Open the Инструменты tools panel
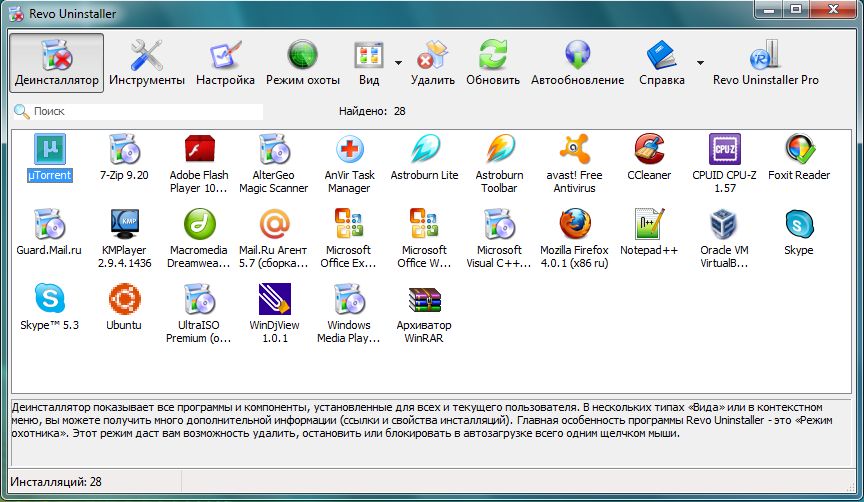The height and width of the screenshot is (502, 864). 147,63
